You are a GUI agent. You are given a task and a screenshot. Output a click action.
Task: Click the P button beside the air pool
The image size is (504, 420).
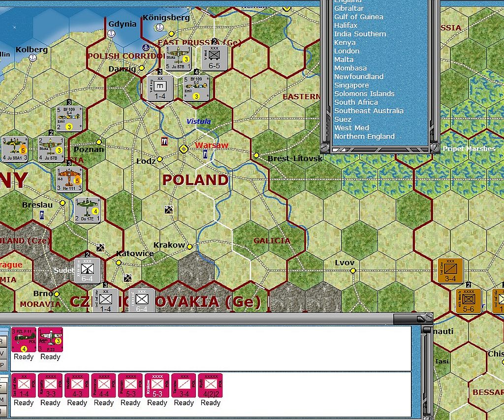pos(3,365)
